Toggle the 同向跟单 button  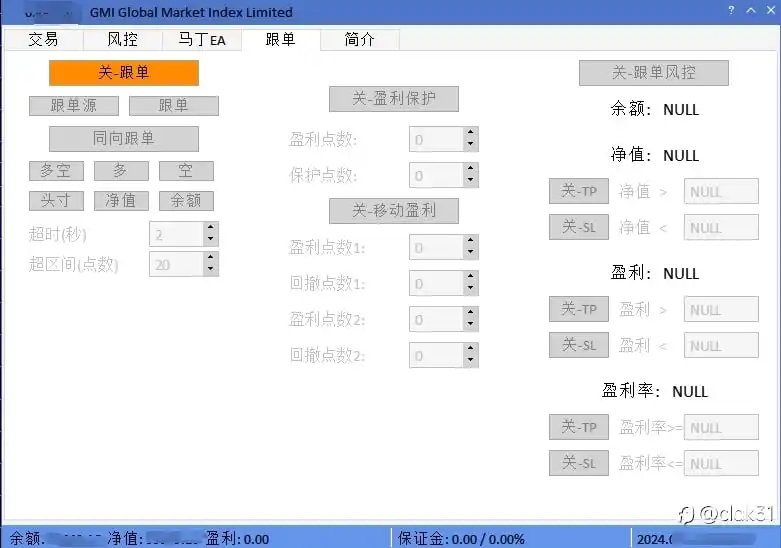pos(124,138)
